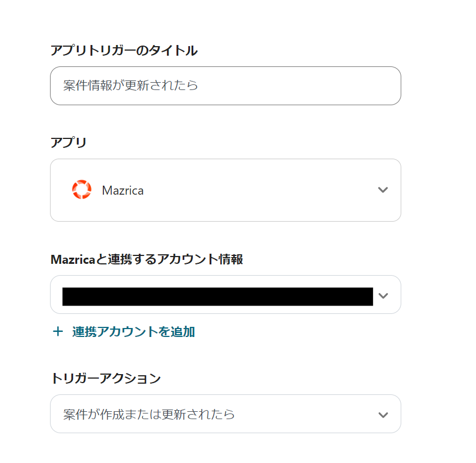Expand the アプリ dropdown chevron
Screen dimensions: 476x463
[383, 190]
